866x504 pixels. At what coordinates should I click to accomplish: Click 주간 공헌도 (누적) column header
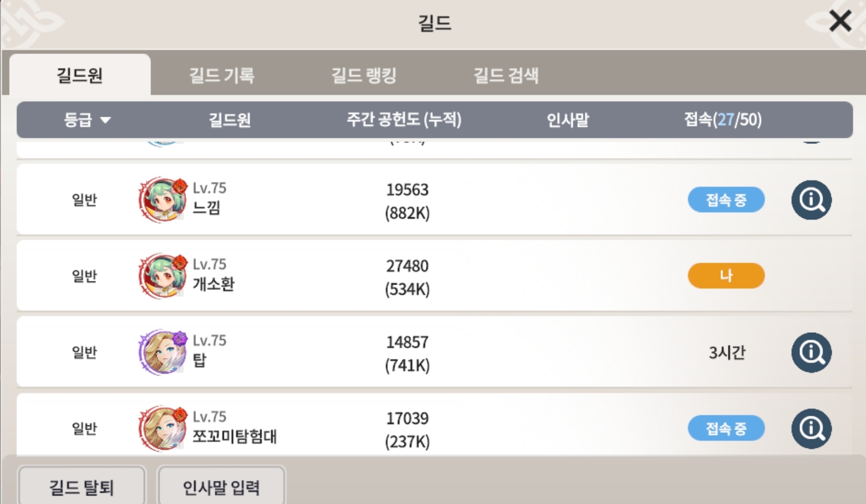pyautogui.click(x=404, y=120)
